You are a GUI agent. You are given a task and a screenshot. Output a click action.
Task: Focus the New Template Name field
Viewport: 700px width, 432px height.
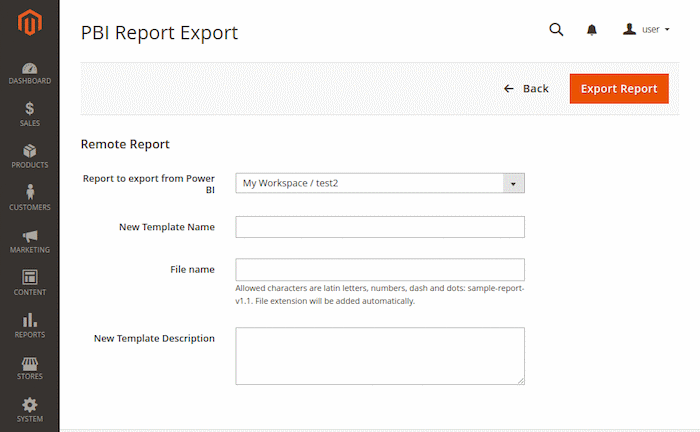(x=380, y=227)
